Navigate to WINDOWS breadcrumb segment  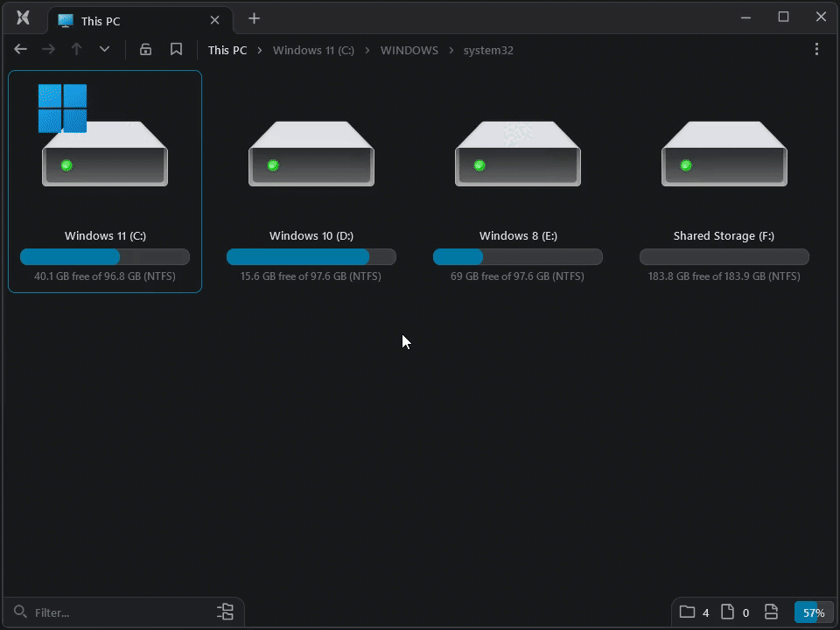click(x=409, y=51)
